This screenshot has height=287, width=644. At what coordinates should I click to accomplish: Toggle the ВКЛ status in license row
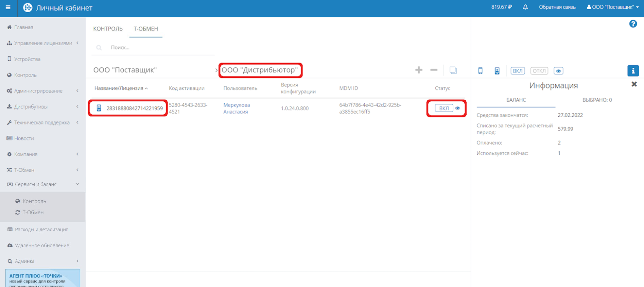(x=443, y=108)
